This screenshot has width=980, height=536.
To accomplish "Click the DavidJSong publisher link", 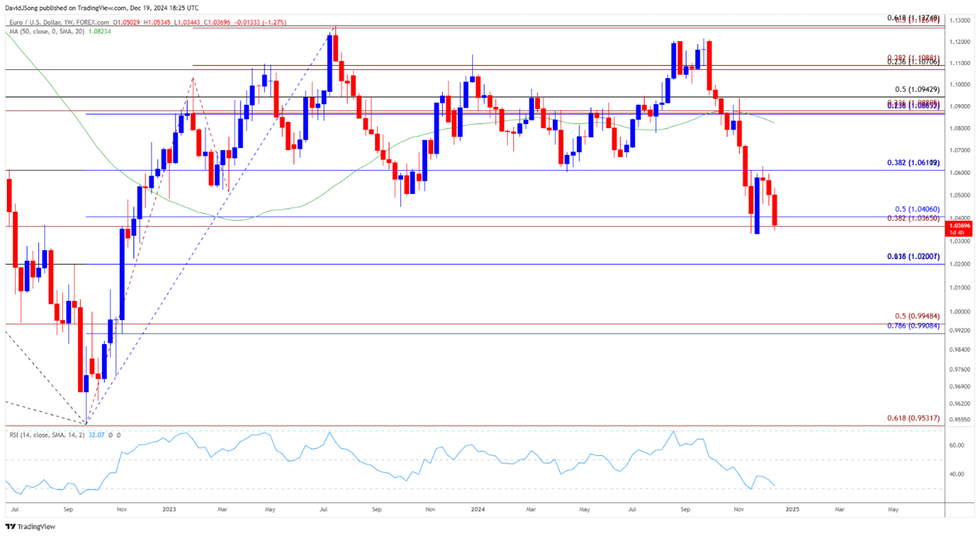I will 21,7.
